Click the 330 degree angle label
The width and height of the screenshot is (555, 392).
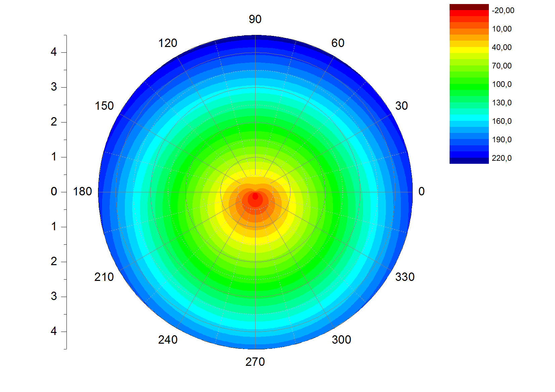(x=405, y=277)
